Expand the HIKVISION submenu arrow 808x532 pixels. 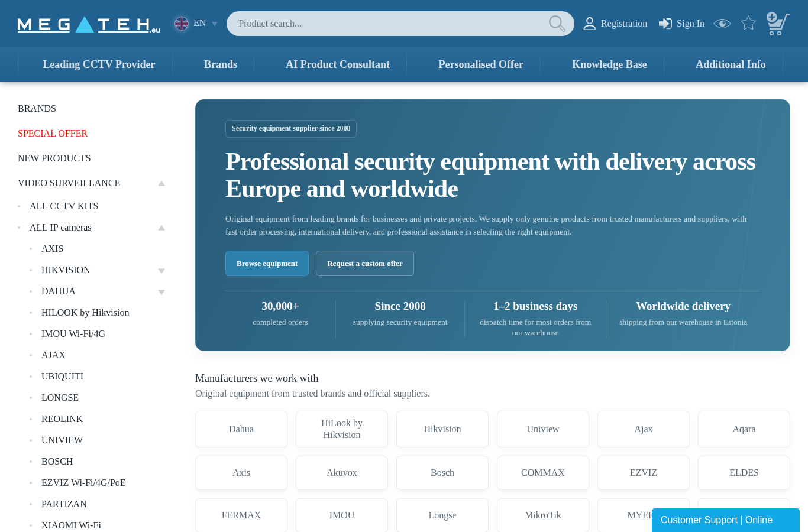pyautogui.click(x=161, y=271)
